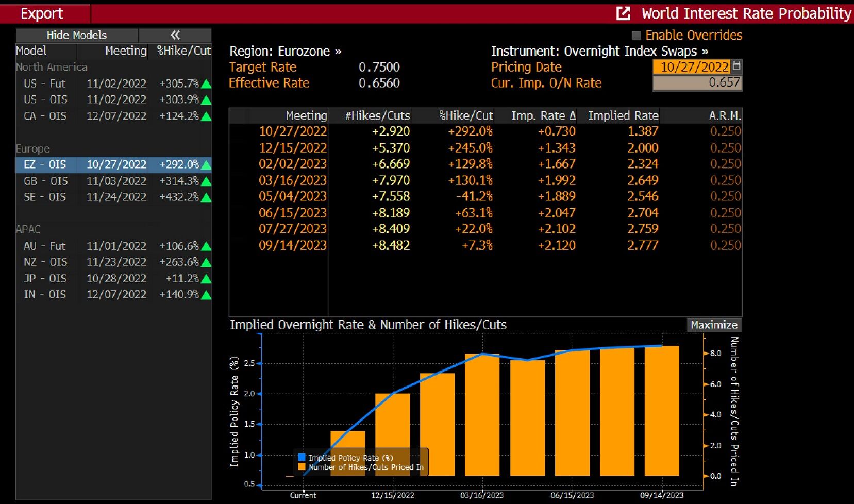Open Instrument: Overnight Index Swaps selector
Image resolution: width=854 pixels, height=504 pixels.
point(599,51)
